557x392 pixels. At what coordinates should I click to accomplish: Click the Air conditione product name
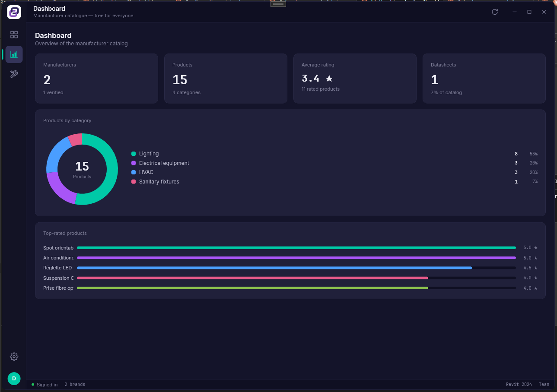point(58,258)
